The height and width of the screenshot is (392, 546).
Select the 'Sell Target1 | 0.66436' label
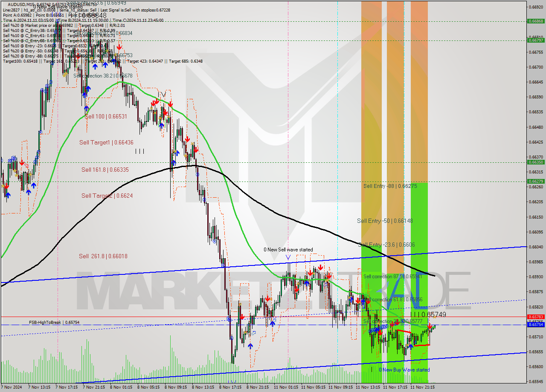pyautogui.click(x=106, y=142)
